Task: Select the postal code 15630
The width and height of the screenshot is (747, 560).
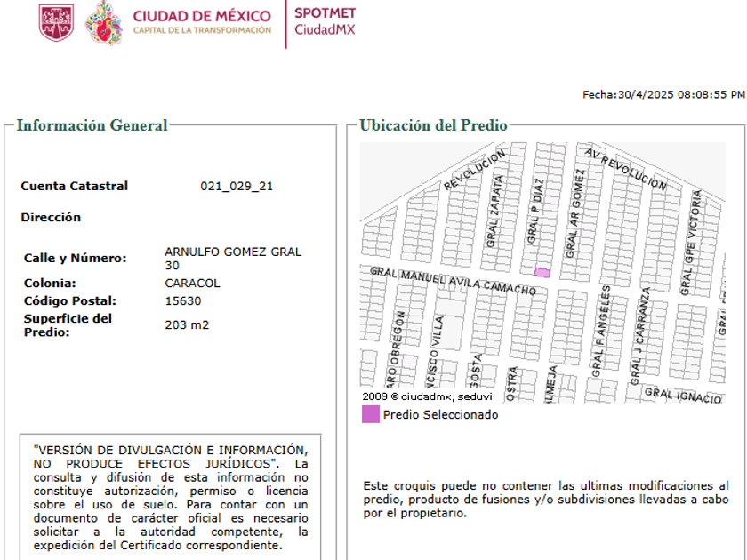Action: coord(183,301)
